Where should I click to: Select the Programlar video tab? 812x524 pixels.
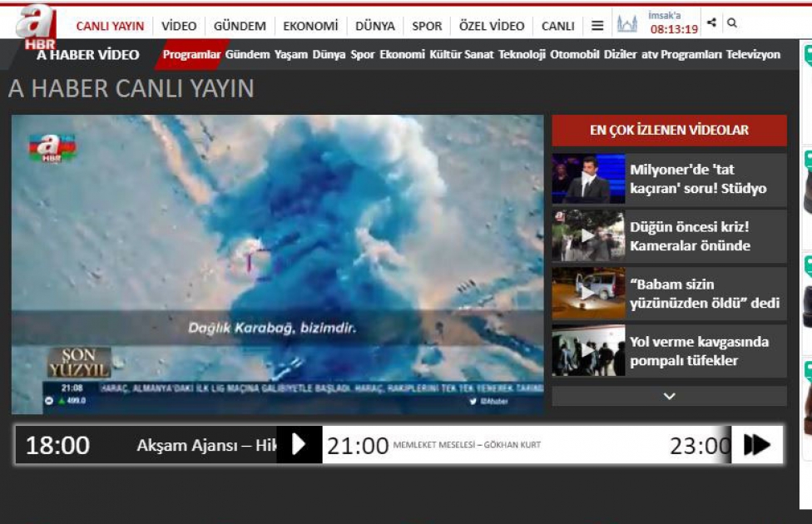pos(191,54)
